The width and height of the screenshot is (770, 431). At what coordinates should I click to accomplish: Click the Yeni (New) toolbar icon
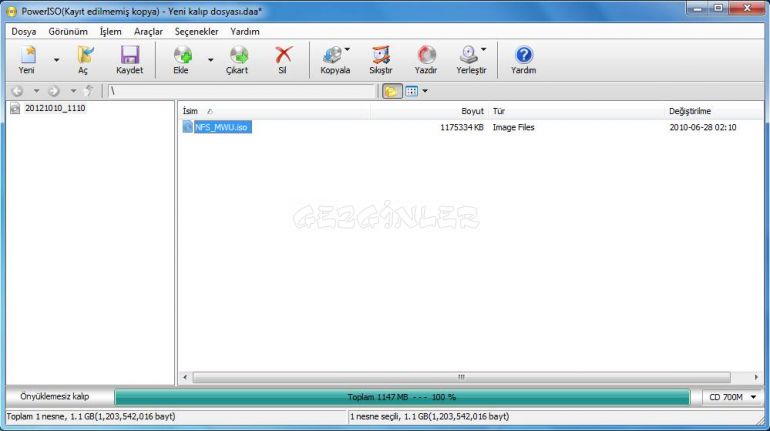[x=27, y=56]
